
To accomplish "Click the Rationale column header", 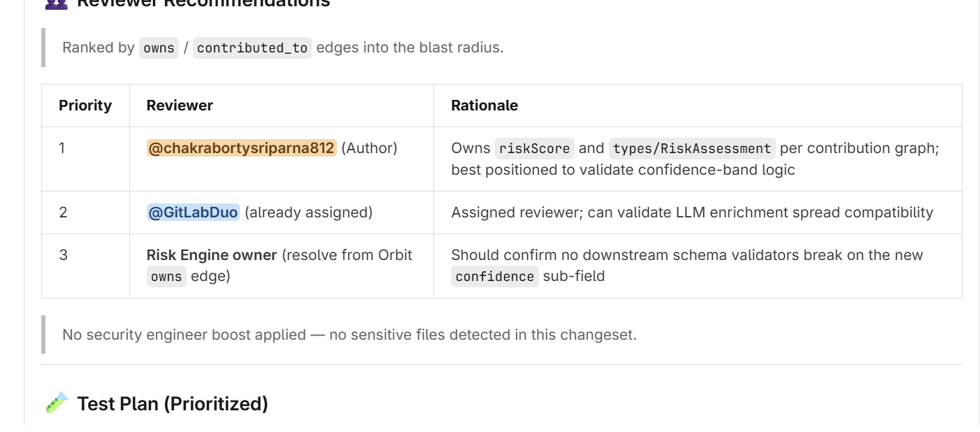I will click(x=484, y=106).
